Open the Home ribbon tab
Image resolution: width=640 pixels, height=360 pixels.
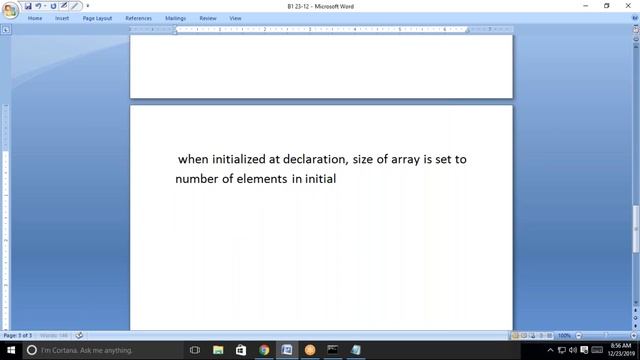[x=35, y=18]
